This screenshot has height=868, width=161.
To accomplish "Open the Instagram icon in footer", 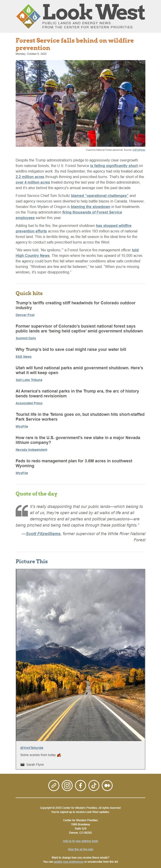I will tap(67, 786).
